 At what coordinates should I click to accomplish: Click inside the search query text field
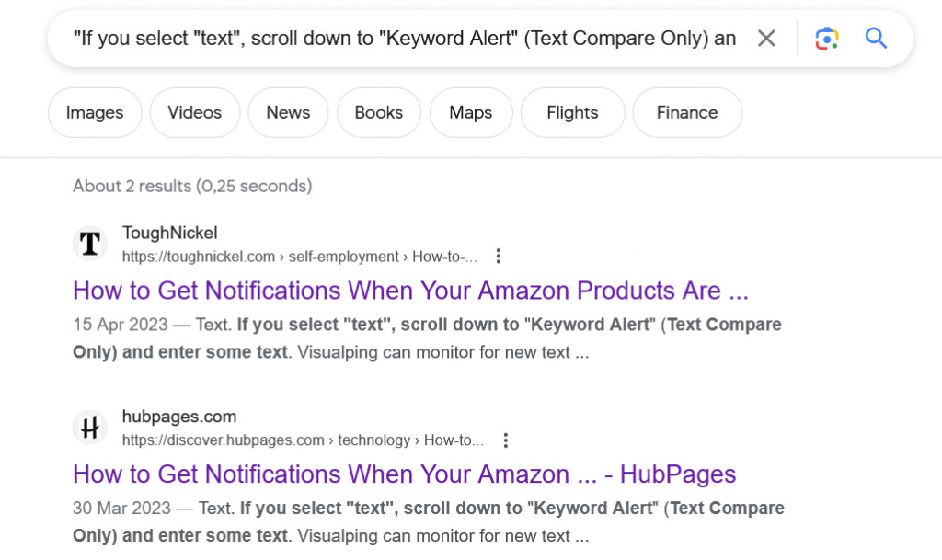(405, 39)
